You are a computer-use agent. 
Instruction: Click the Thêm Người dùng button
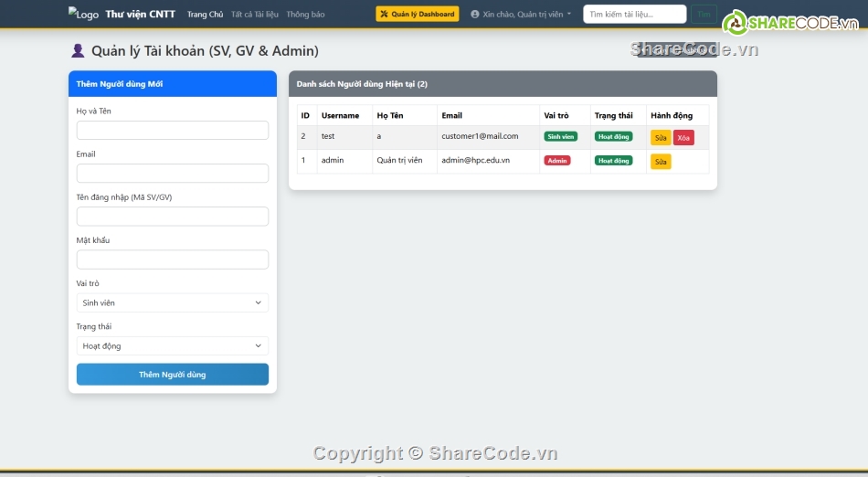173,375
